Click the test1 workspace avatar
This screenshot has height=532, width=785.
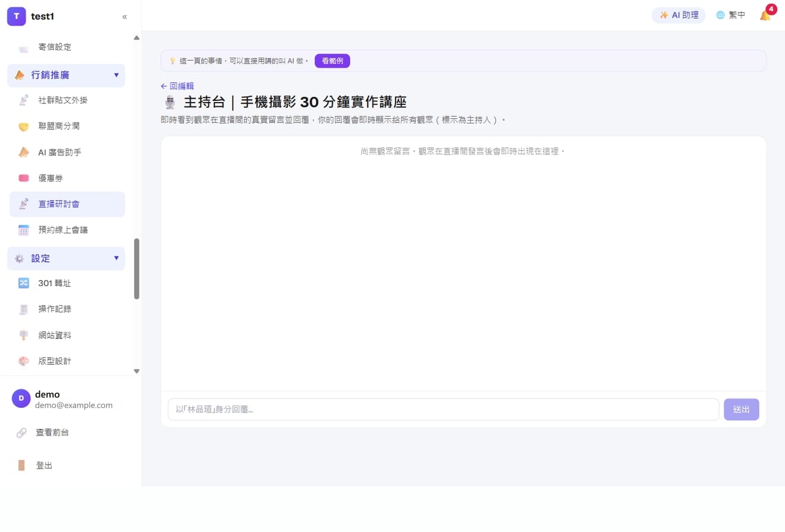click(x=16, y=17)
